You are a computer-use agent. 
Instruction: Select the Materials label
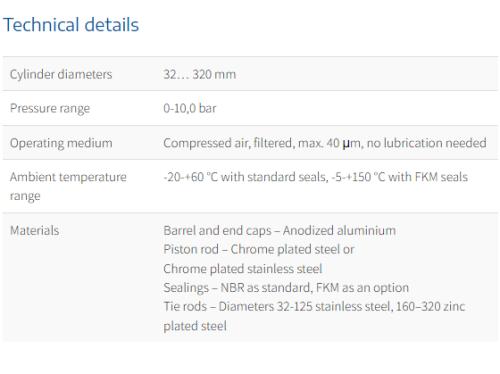point(34,231)
